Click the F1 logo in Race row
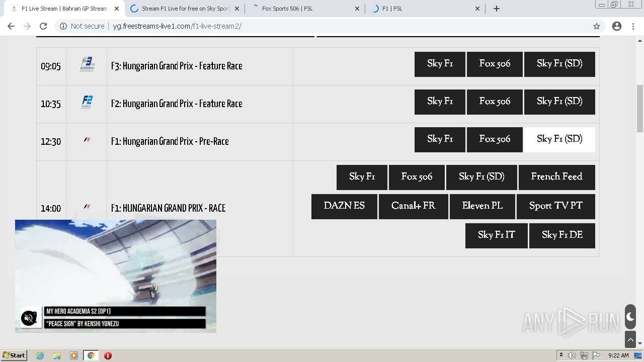This screenshot has width=644, height=362. coord(87,207)
